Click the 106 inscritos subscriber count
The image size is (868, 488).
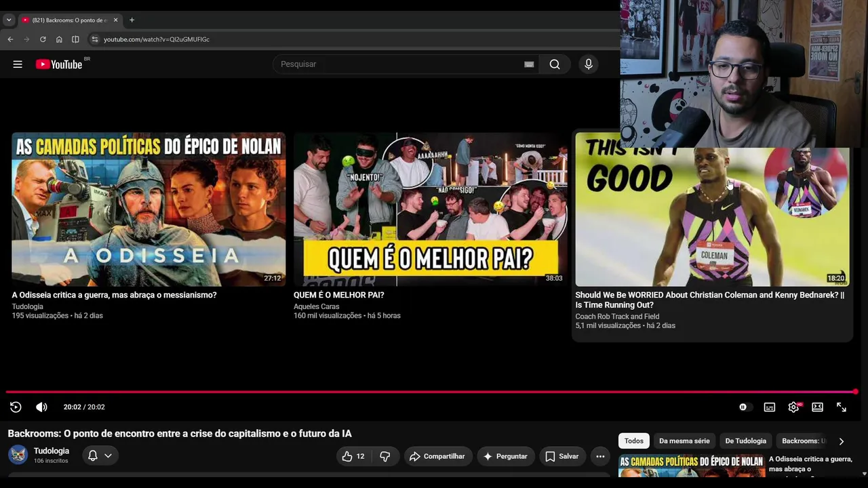(51, 461)
